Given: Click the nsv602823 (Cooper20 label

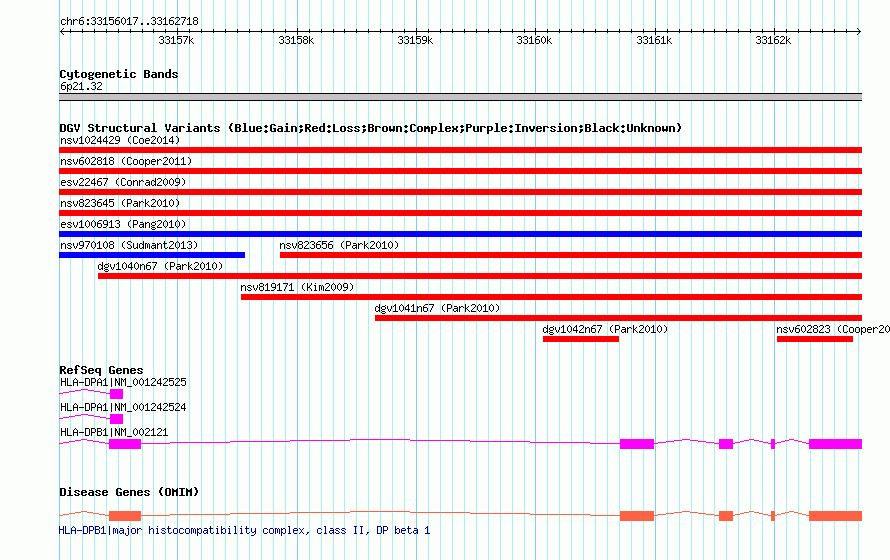Looking at the screenshot, I should 833,329.
